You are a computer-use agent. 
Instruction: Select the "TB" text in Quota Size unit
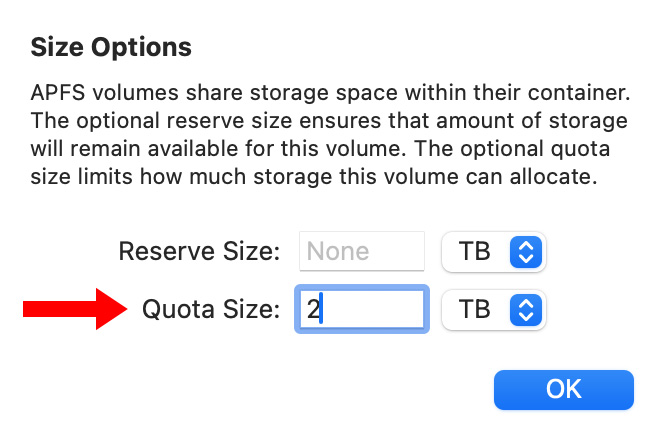click(474, 310)
